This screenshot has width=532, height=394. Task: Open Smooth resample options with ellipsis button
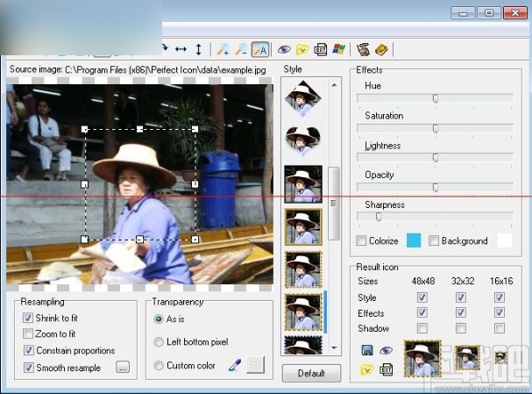click(123, 368)
